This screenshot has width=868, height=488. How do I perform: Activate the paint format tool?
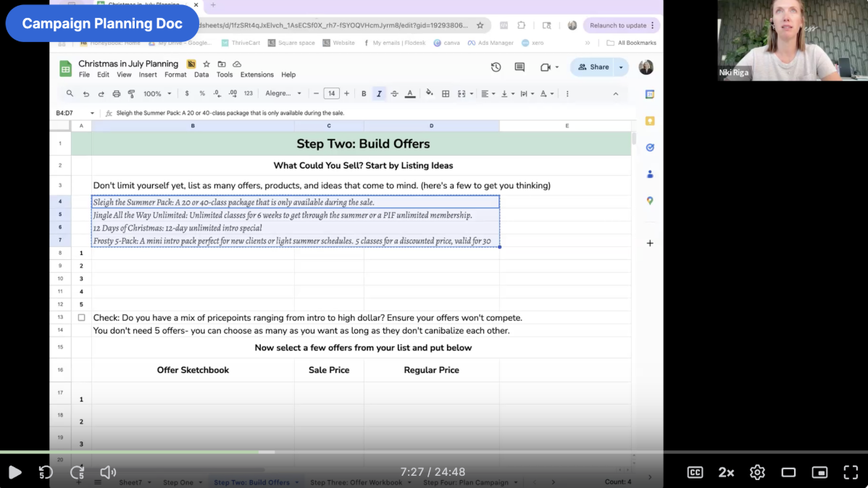point(131,94)
